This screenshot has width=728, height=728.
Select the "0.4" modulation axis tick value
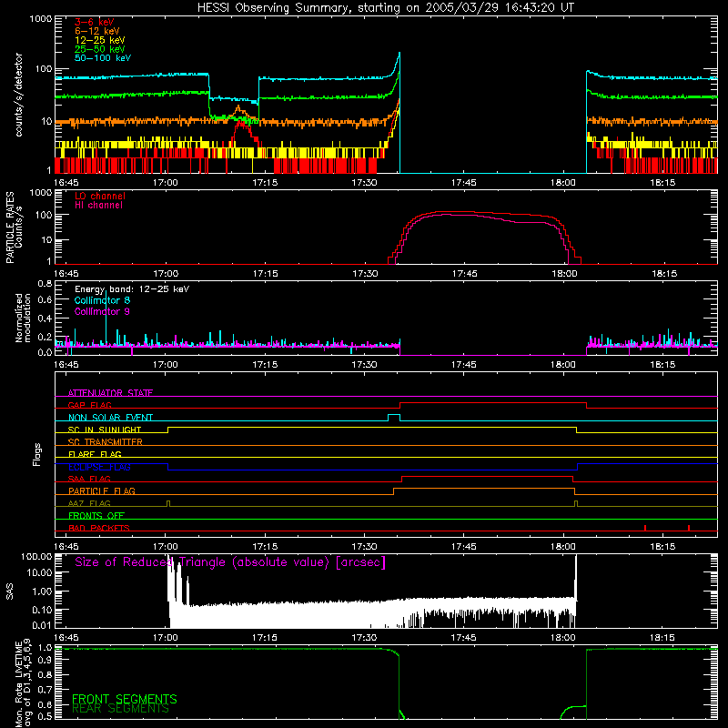45,318
